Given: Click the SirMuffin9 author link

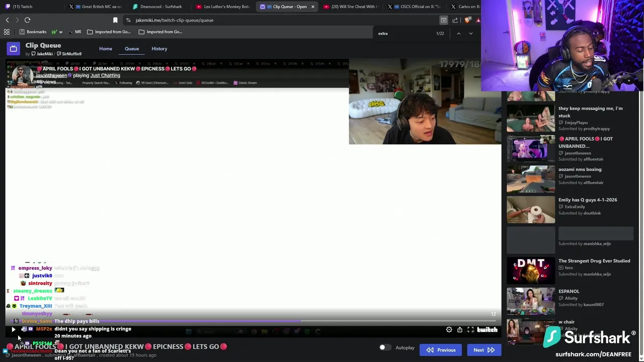Looking at the screenshot, I should [69, 54].
